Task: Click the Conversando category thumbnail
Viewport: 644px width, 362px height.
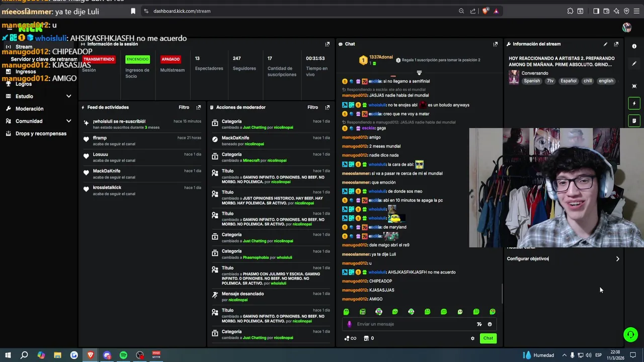Action: coord(514,77)
